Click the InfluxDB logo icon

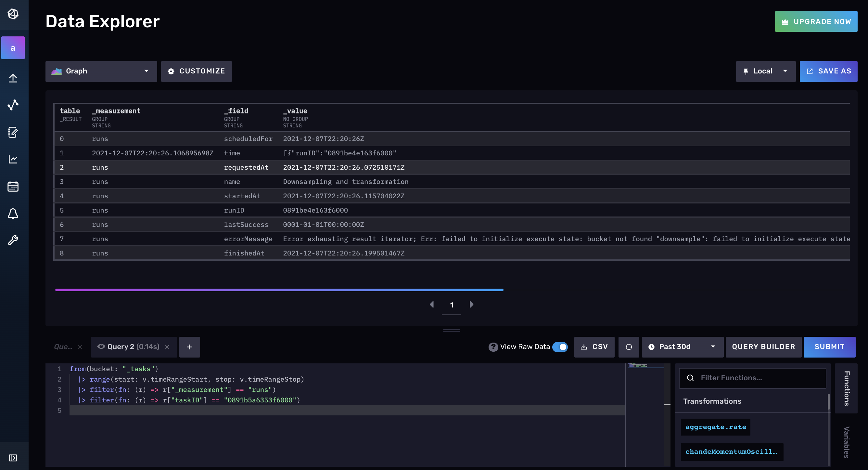pos(13,14)
